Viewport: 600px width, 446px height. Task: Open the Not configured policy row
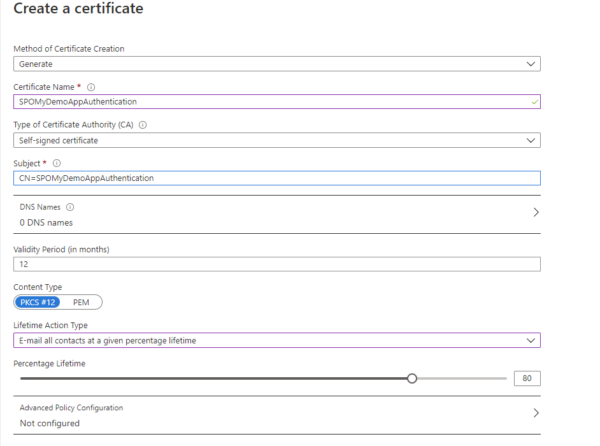[x=277, y=415]
